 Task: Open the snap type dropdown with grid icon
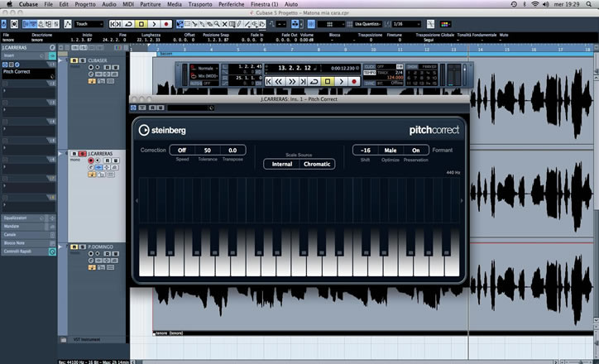coord(331,24)
